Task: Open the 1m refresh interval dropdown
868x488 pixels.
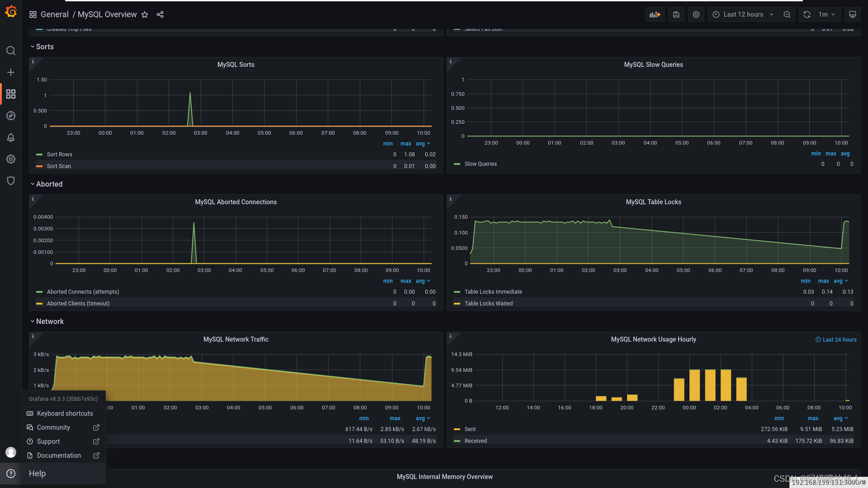Action: click(826, 14)
